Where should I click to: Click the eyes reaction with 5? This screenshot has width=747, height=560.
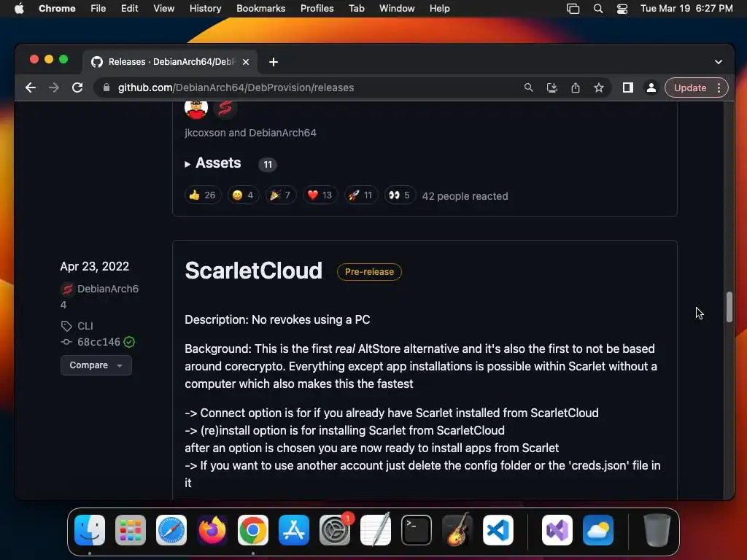coord(399,195)
